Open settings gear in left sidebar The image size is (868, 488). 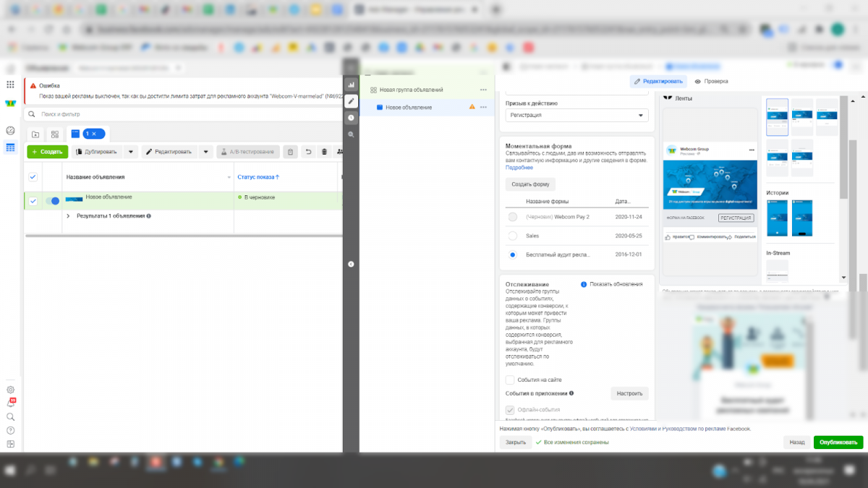click(10, 390)
